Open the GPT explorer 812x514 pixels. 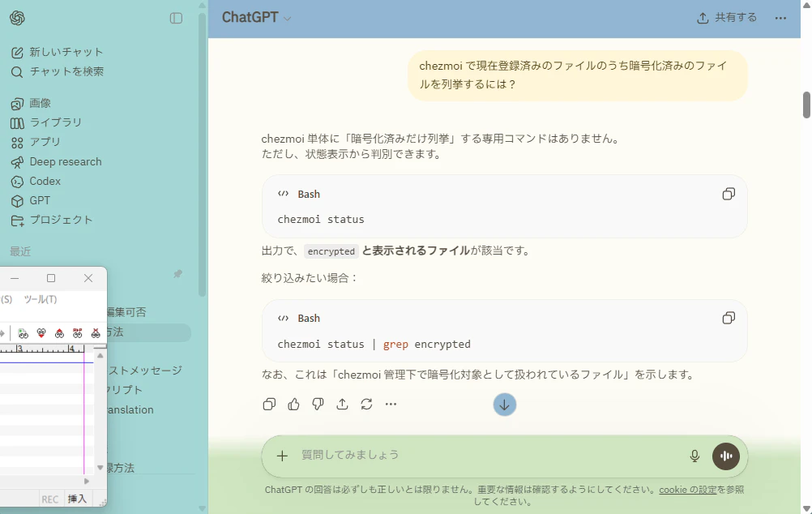pyautogui.click(x=31, y=200)
